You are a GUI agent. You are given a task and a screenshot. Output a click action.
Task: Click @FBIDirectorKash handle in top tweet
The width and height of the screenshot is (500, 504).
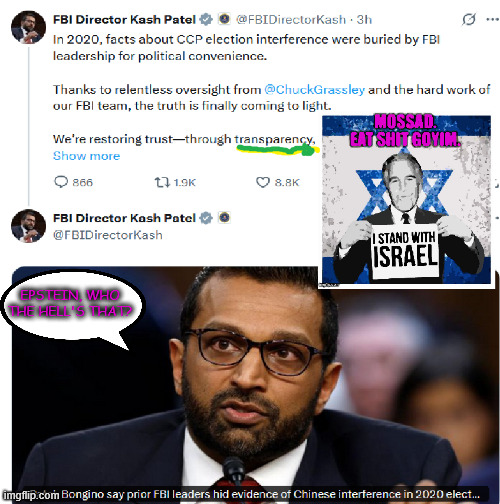pos(291,20)
